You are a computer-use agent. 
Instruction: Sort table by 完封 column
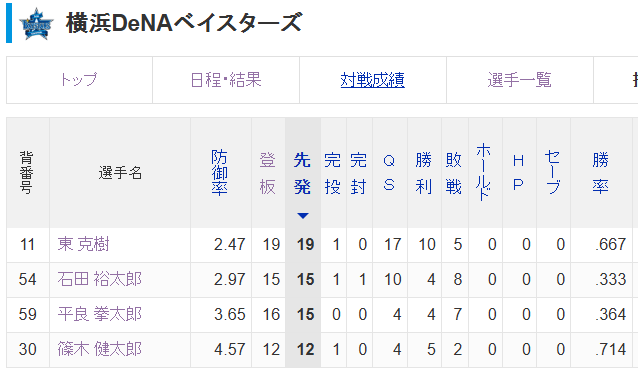(358, 173)
